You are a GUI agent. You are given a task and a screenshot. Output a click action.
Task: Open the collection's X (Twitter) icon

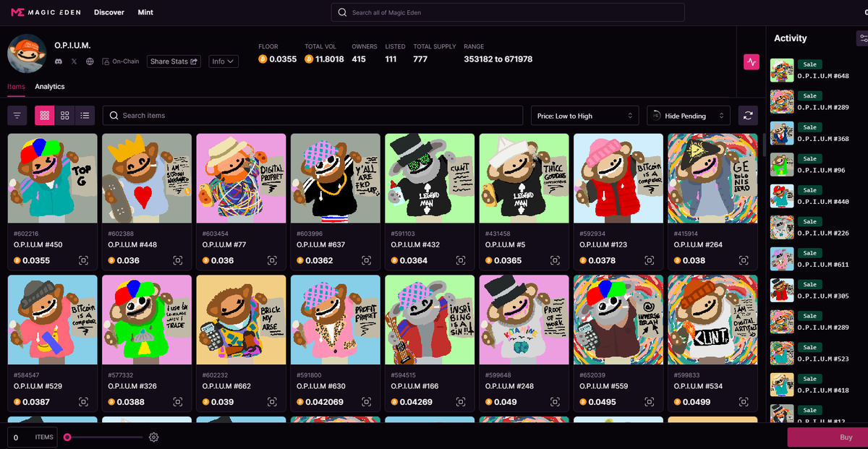pyautogui.click(x=74, y=61)
